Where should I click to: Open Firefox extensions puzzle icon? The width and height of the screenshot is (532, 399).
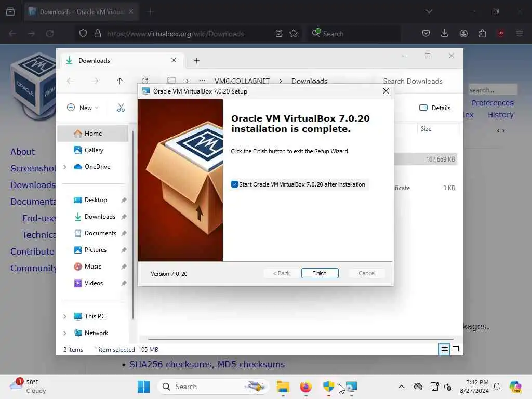(482, 33)
